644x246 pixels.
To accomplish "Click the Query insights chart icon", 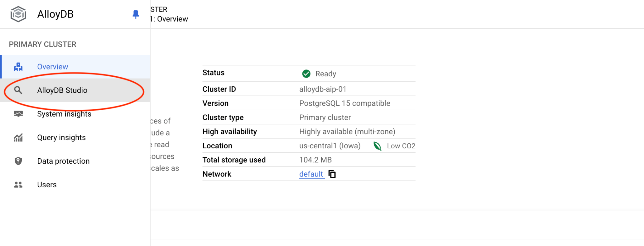I will [18, 138].
